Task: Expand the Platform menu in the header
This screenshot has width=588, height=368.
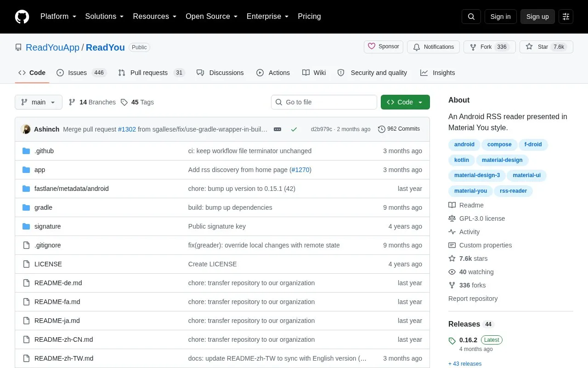Action: point(58,17)
